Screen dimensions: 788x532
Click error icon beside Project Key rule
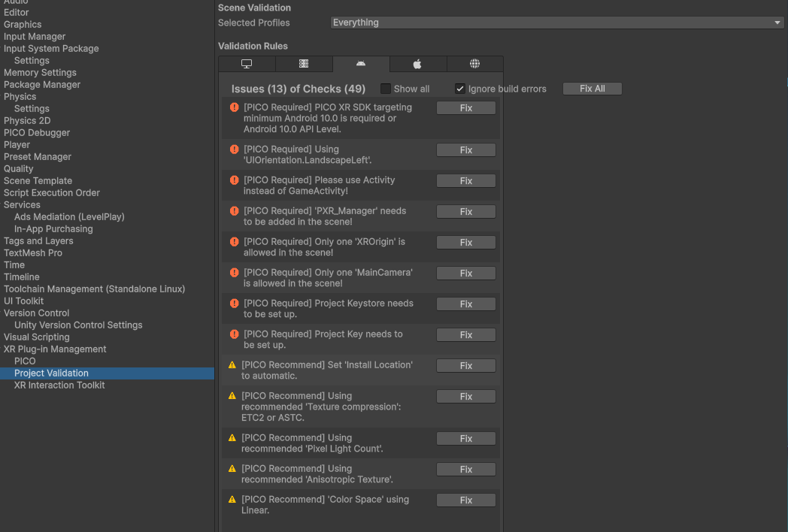tap(234, 334)
